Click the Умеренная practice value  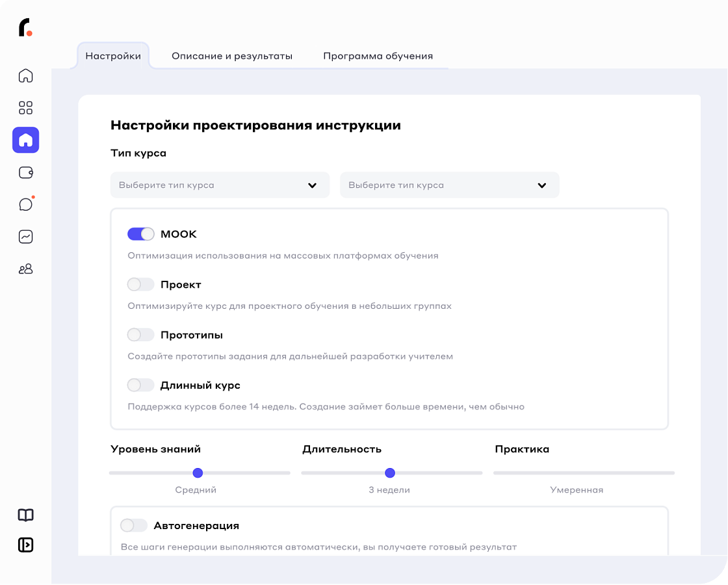[x=577, y=490]
